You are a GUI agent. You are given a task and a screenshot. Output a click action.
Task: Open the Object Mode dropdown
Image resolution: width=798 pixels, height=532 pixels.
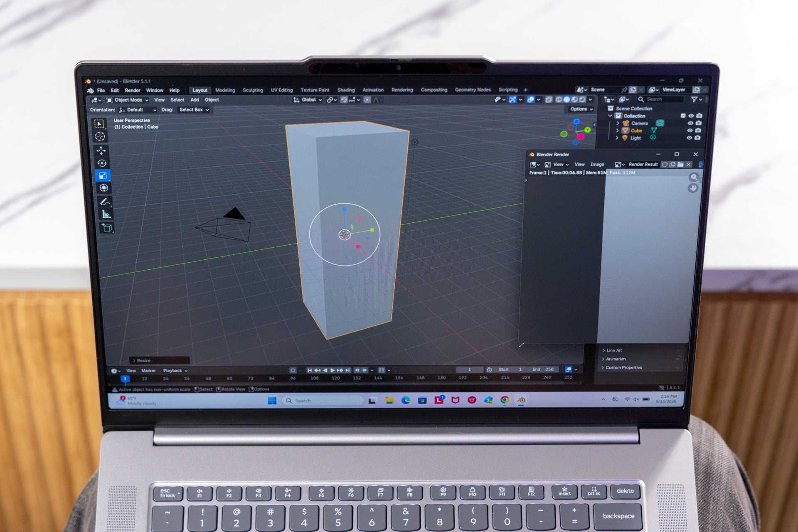click(x=128, y=100)
